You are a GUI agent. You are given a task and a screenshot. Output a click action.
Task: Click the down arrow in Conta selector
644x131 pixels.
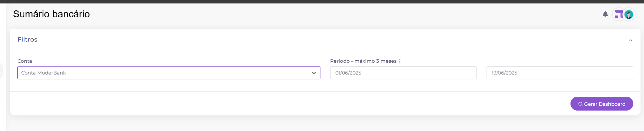[314, 73]
